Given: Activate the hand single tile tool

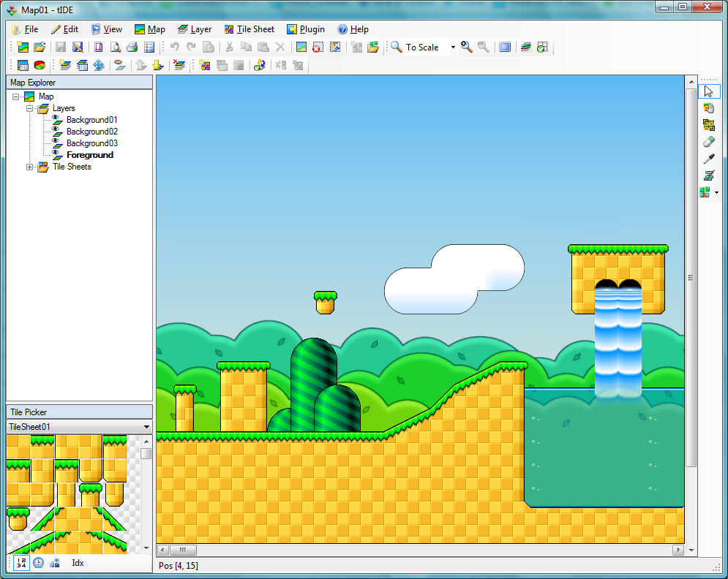Looking at the screenshot, I should coord(708,108).
